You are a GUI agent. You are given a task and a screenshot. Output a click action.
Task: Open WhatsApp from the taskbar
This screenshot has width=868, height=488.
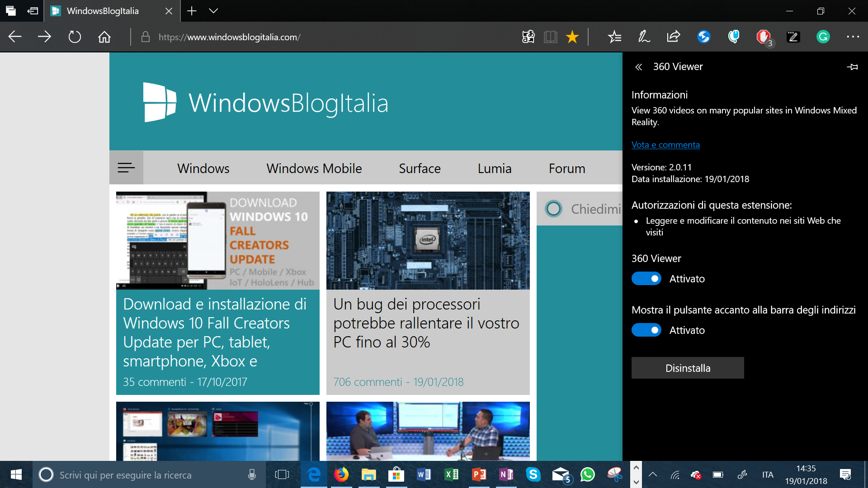click(588, 474)
